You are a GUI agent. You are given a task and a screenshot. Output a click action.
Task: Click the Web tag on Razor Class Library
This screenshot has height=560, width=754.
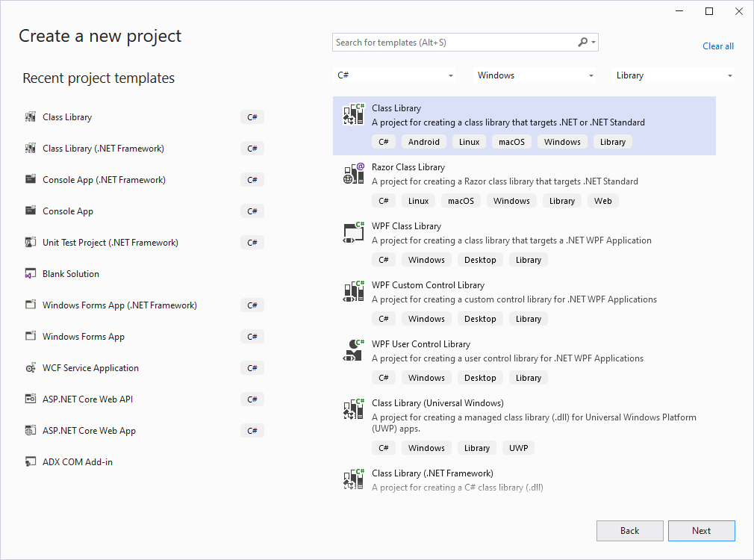(x=603, y=201)
